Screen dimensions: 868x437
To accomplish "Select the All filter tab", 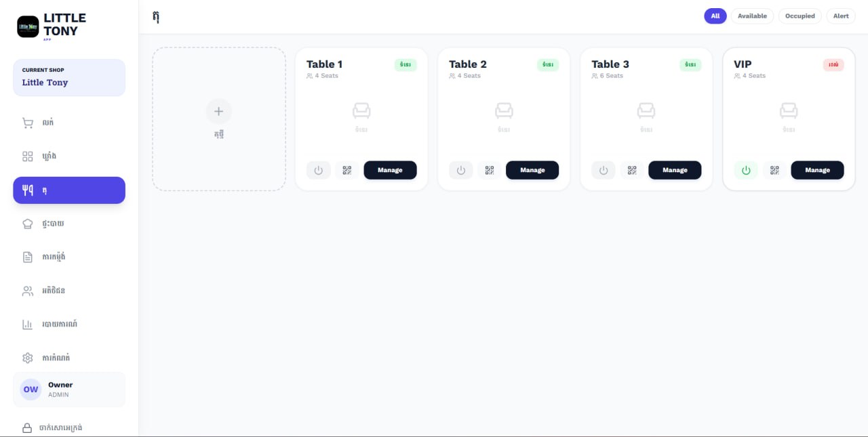I will 715,16.
